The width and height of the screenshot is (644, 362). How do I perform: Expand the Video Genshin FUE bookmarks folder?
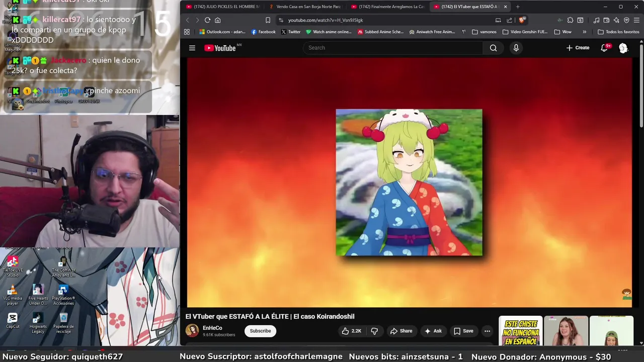click(x=525, y=32)
